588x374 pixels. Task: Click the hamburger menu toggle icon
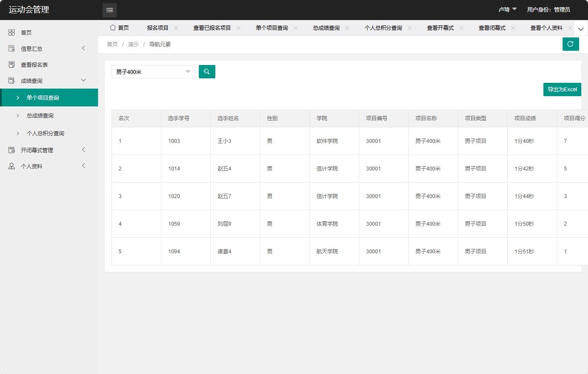109,10
